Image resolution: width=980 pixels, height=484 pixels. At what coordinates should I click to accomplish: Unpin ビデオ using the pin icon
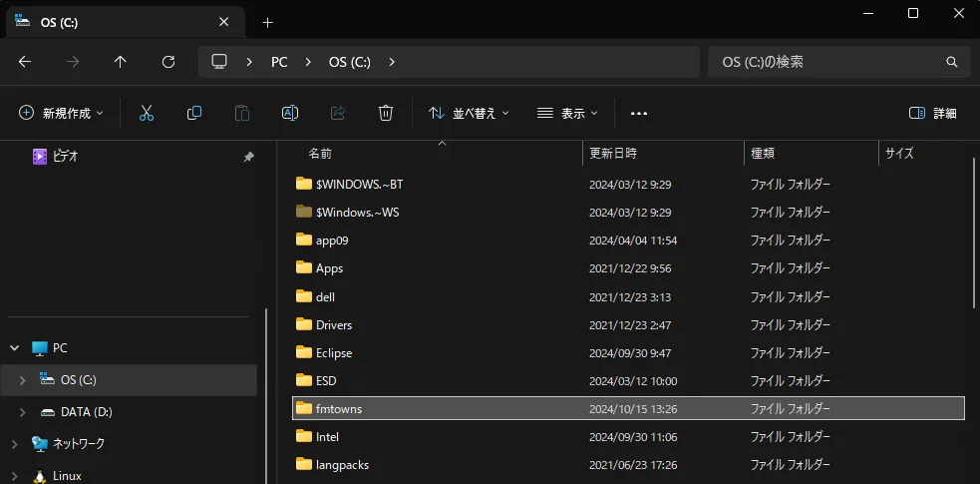[x=248, y=157]
